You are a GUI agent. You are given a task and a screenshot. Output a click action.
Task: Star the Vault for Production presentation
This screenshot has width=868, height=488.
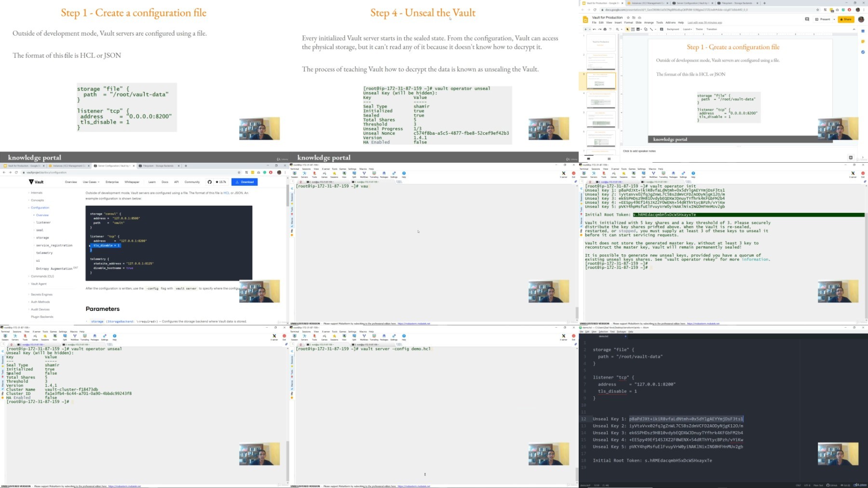[628, 17]
